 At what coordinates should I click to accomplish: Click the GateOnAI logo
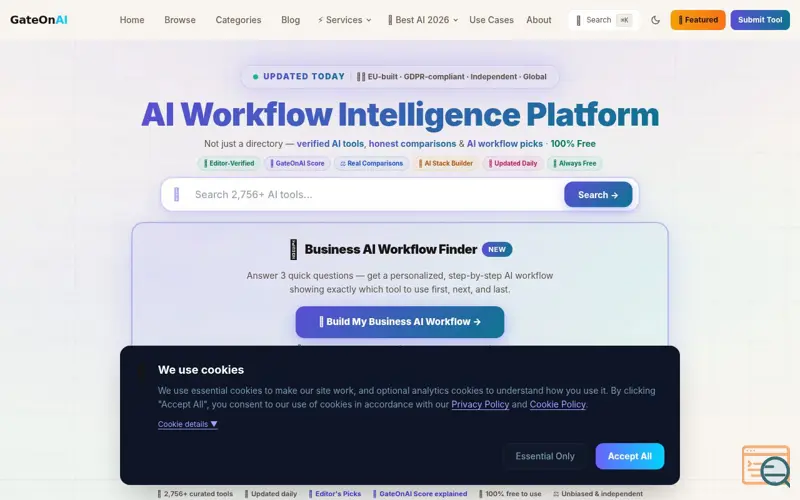point(39,20)
